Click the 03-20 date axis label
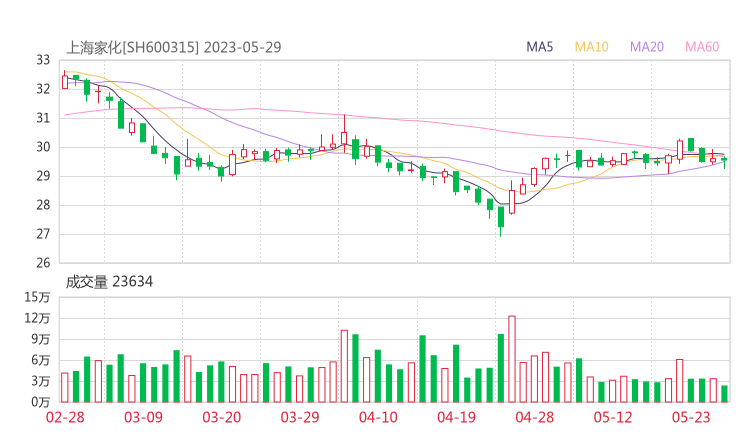 pos(222,417)
